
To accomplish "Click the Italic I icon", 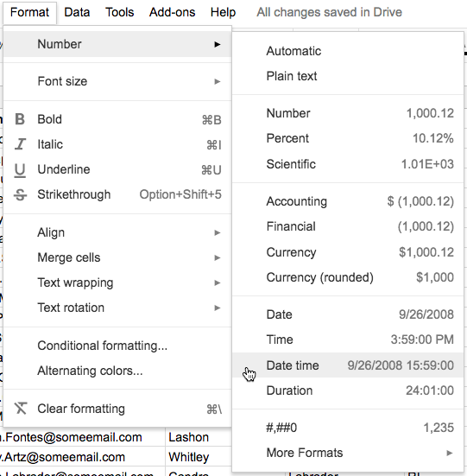I will [20, 144].
